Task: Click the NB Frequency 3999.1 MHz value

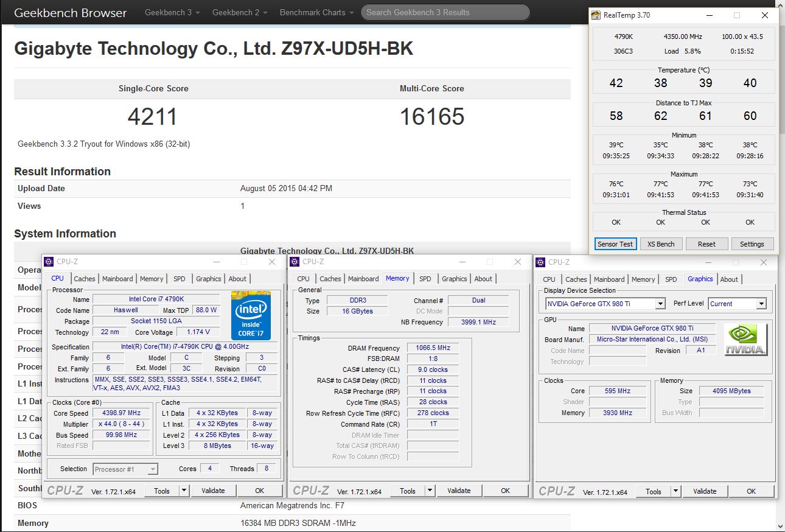Action: (478, 322)
